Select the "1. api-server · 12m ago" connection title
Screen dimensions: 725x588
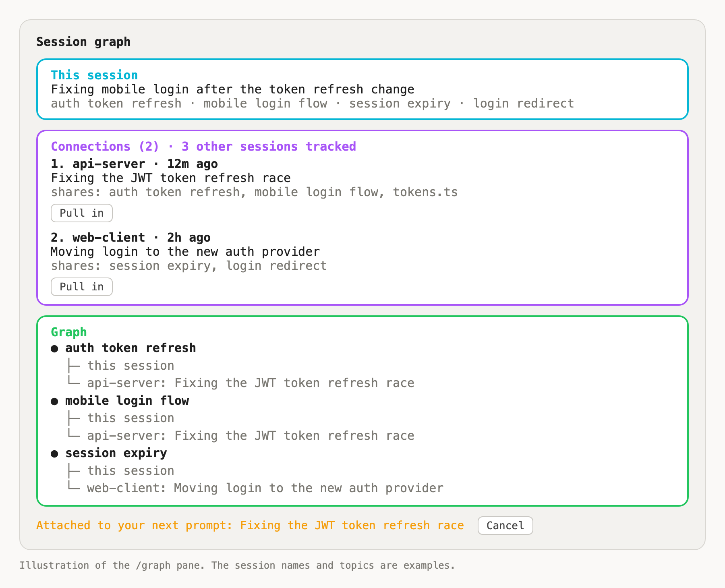click(134, 164)
